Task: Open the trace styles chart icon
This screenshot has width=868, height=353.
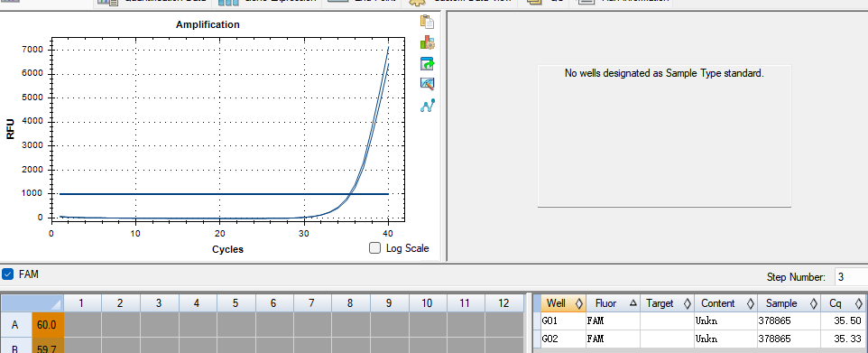Action: pos(428,84)
